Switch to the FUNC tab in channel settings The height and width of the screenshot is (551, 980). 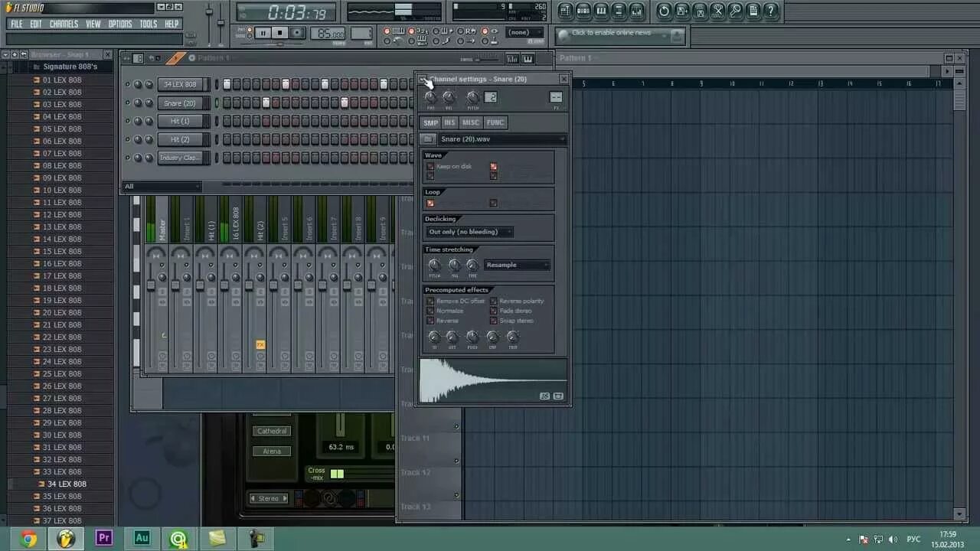(495, 122)
